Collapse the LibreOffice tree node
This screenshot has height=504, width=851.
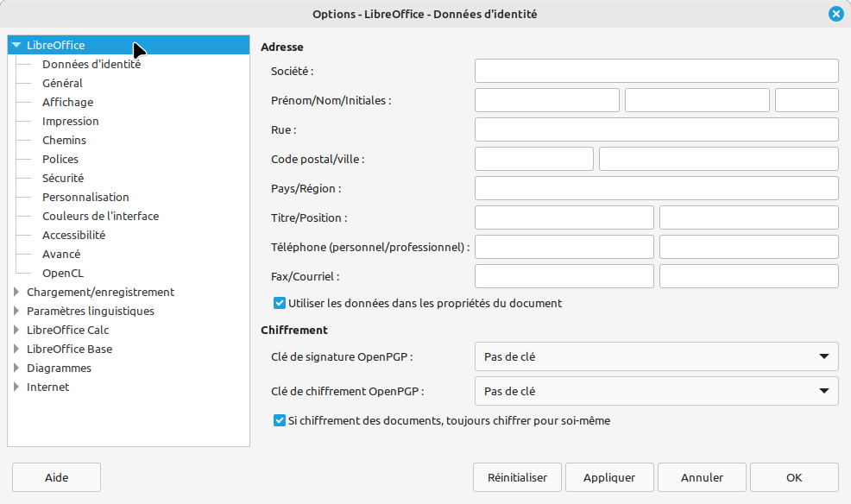coord(16,45)
